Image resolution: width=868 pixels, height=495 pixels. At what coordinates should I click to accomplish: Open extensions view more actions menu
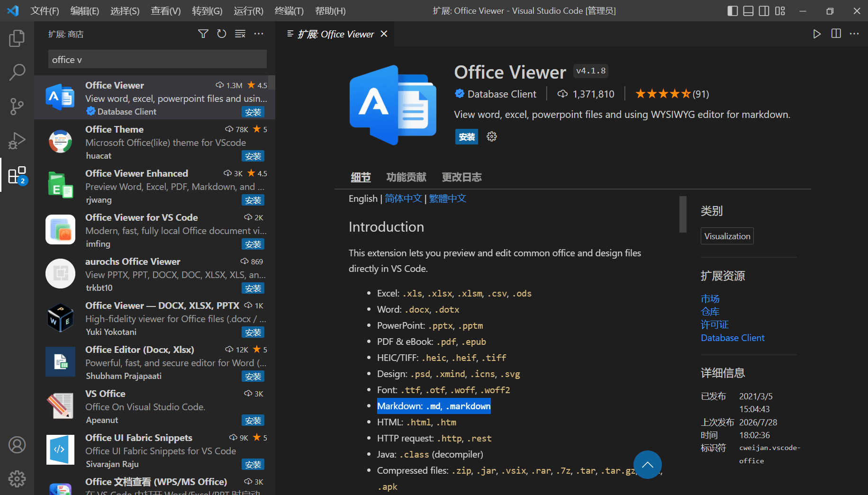pyautogui.click(x=259, y=34)
